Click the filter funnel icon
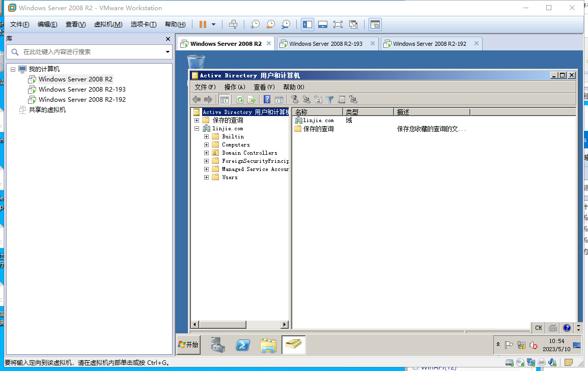588x371 pixels. (x=329, y=99)
